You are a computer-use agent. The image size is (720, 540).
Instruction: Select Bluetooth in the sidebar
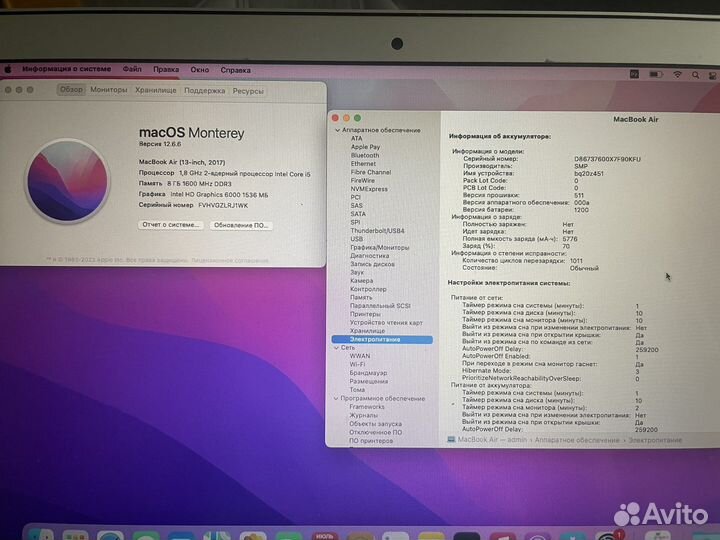pyautogui.click(x=365, y=155)
